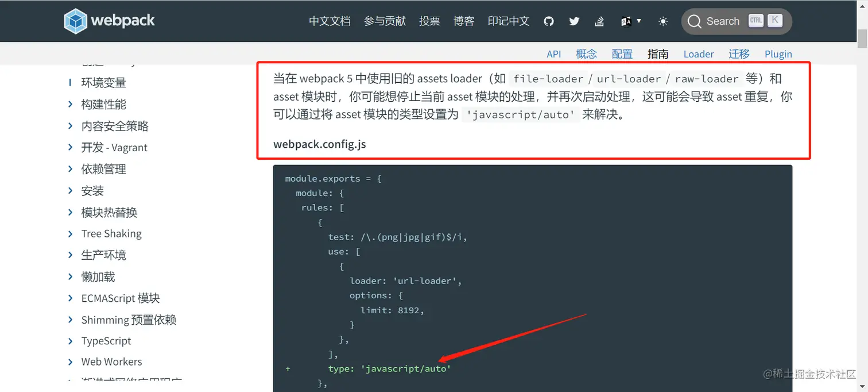Image resolution: width=868 pixels, height=392 pixels.
Task: Expand the Tree Shaking chevron
Action: (x=70, y=234)
